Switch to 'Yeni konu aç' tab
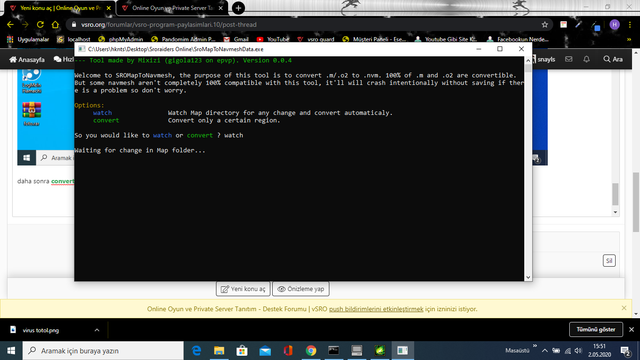Image resolution: width=640 pixels, height=360 pixels. click(60, 8)
